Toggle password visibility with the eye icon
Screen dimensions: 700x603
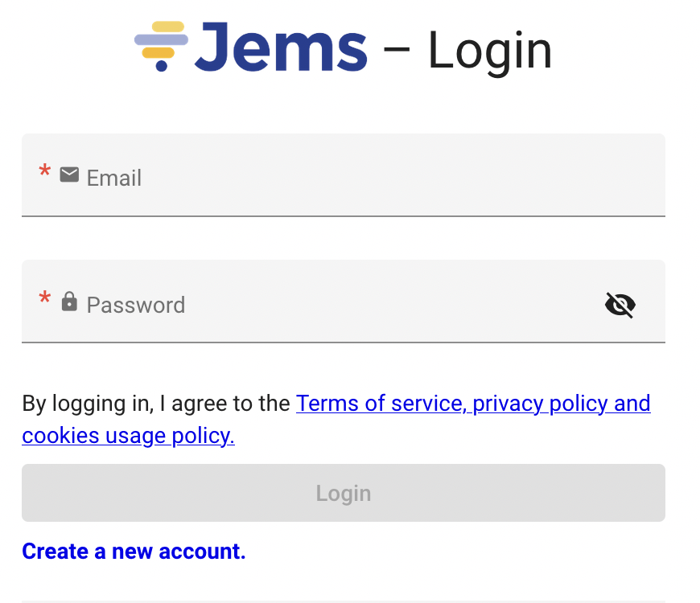(x=620, y=305)
